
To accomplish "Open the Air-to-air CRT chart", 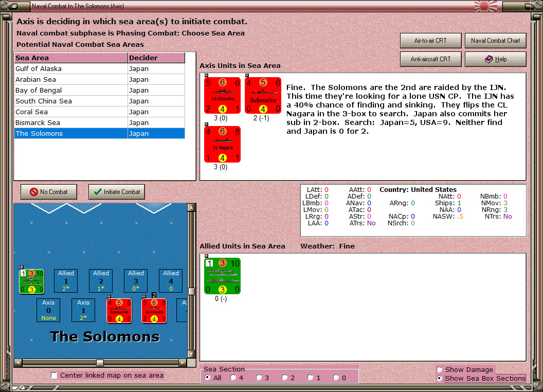I will (x=430, y=41).
